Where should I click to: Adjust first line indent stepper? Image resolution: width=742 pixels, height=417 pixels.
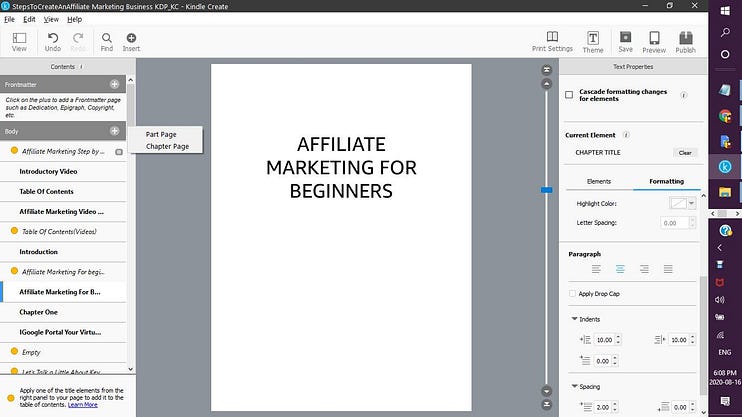tap(615, 361)
